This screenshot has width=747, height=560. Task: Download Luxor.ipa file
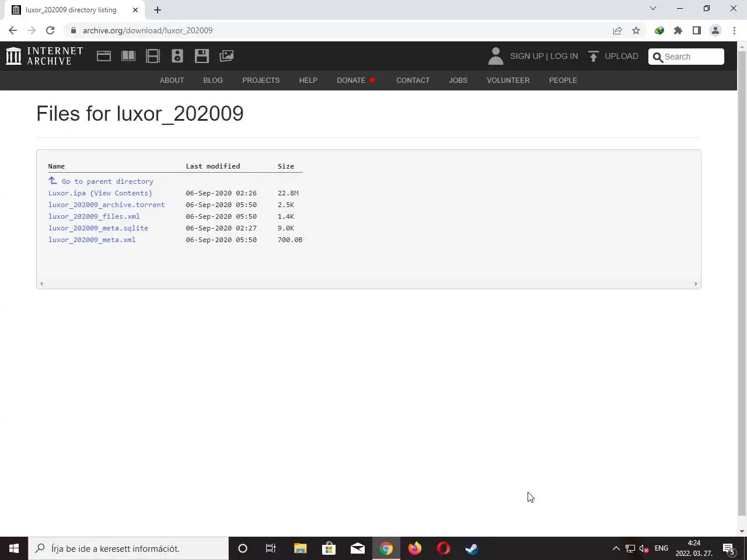[x=67, y=193]
